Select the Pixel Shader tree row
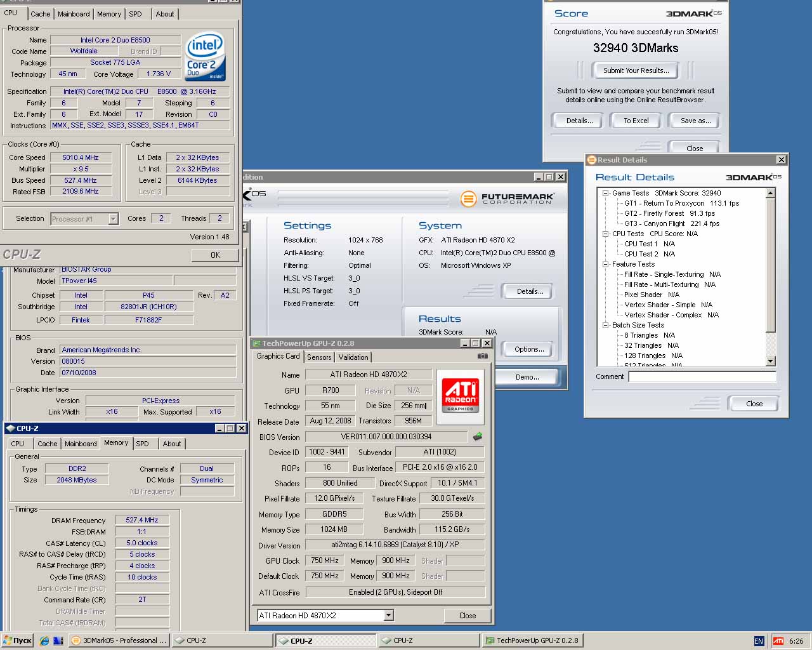This screenshot has height=650, width=812. (x=652, y=295)
